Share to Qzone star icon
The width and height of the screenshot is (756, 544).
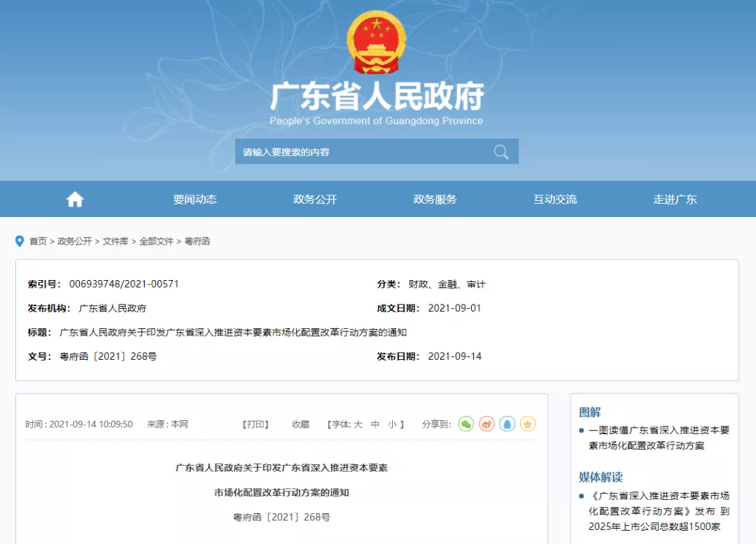[x=528, y=424]
